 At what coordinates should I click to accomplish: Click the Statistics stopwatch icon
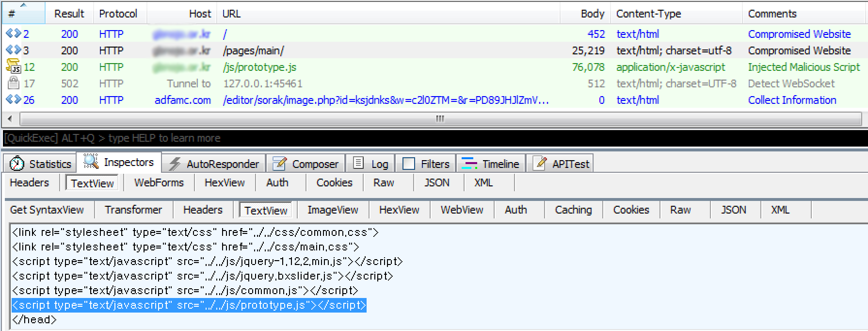[17, 164]
